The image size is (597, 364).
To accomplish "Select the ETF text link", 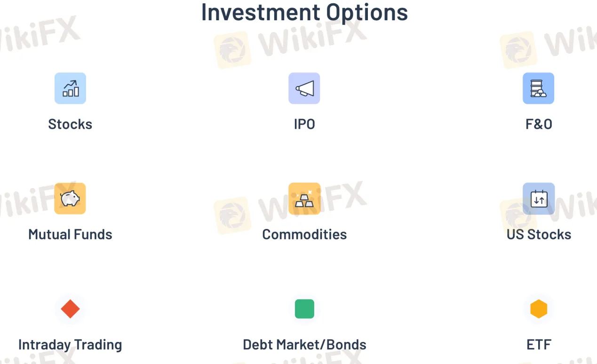I will 538,344.
